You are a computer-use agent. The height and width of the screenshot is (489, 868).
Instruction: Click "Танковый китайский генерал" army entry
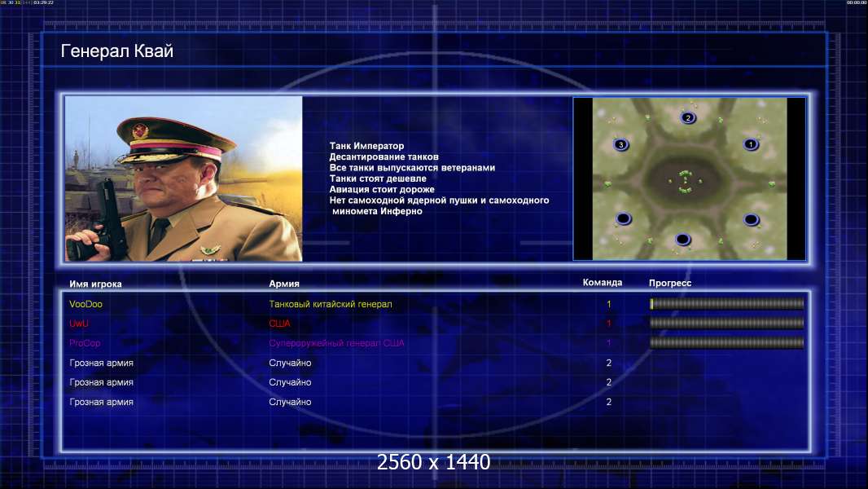331,304
